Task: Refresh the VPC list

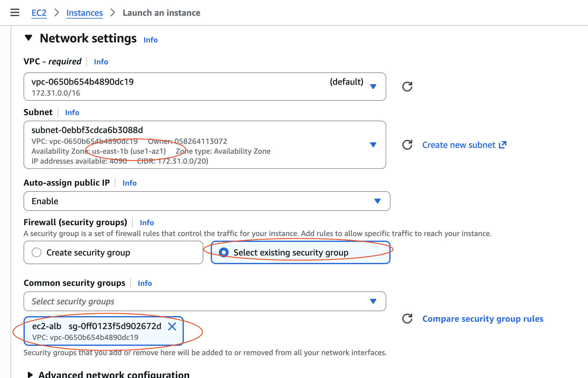Action: 407,87
